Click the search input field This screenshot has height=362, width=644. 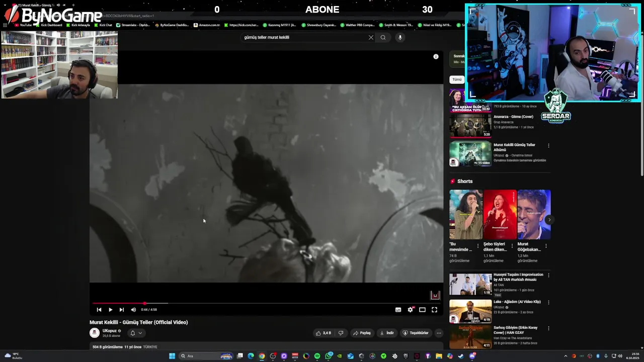coord(304,37)
